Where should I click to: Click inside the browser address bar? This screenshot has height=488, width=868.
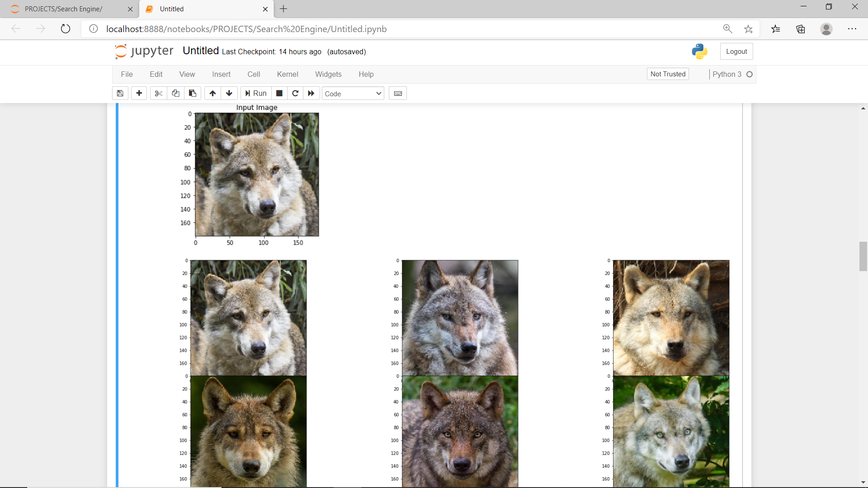[316, 29]
